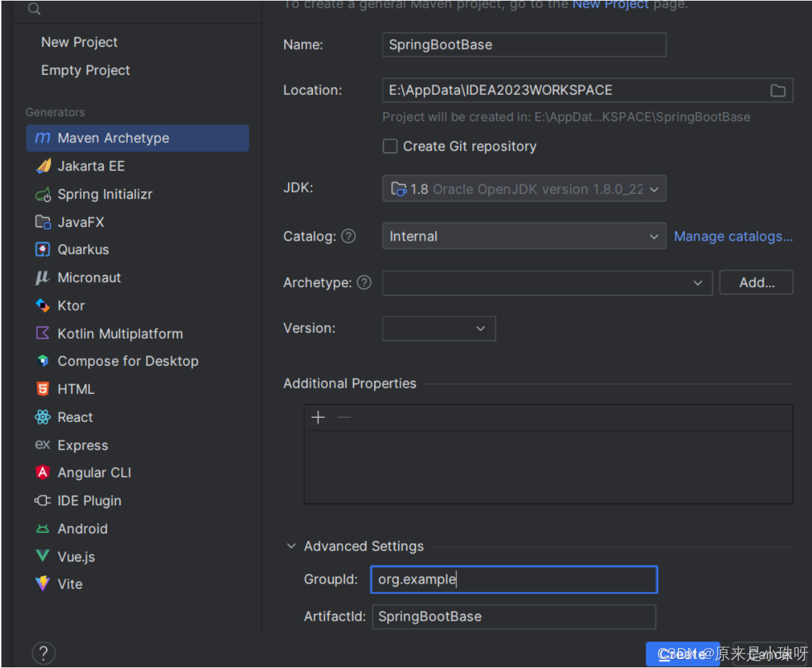Image resolution: width=812 pixels, height=668 pixels.
Task: Collapse the Advanced Settings section
Action: tap(292, 546)
